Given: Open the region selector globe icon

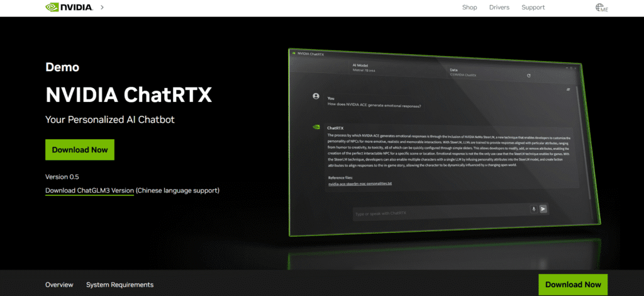Looking at the screenshot, I should pyautogui.click(x=601, y=8).
